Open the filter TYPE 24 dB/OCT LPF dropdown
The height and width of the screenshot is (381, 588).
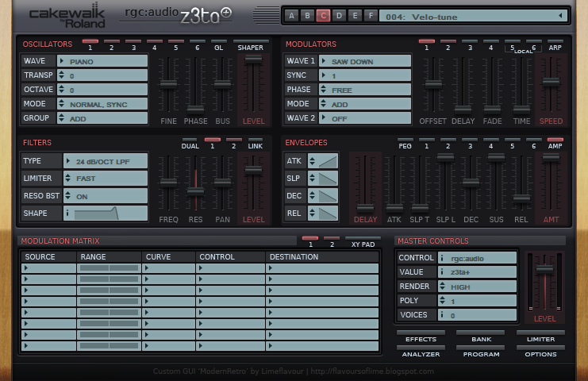pyautogui.click(x=106, y=161)
